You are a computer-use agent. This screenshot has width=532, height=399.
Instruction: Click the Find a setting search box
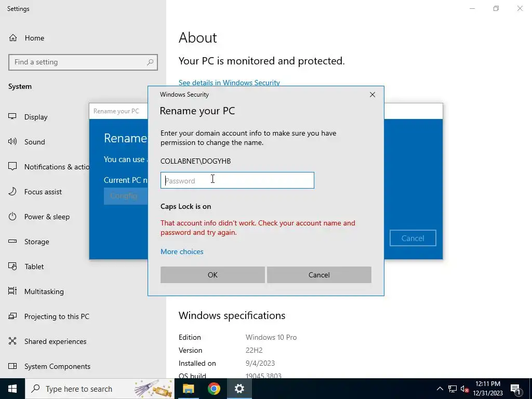coord(83,62)
